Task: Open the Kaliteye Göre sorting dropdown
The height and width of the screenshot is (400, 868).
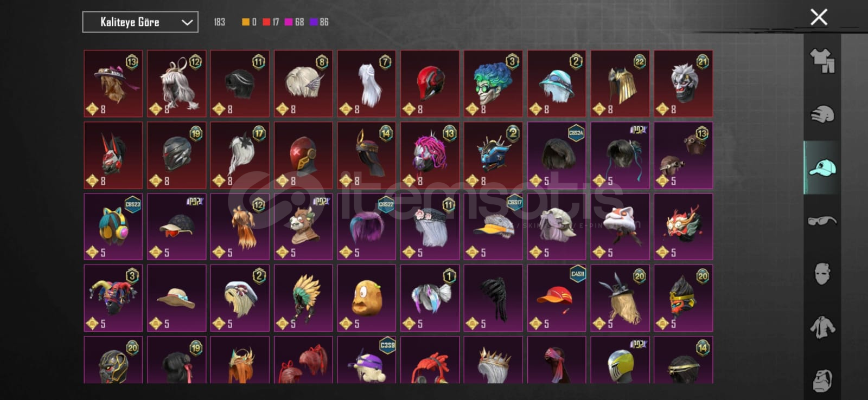Action: pos(141,22)
